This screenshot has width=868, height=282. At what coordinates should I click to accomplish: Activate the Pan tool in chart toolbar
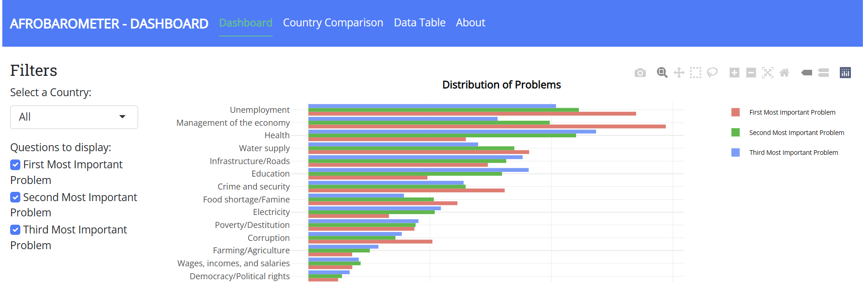pyautogui.click(x=679, y=73)
